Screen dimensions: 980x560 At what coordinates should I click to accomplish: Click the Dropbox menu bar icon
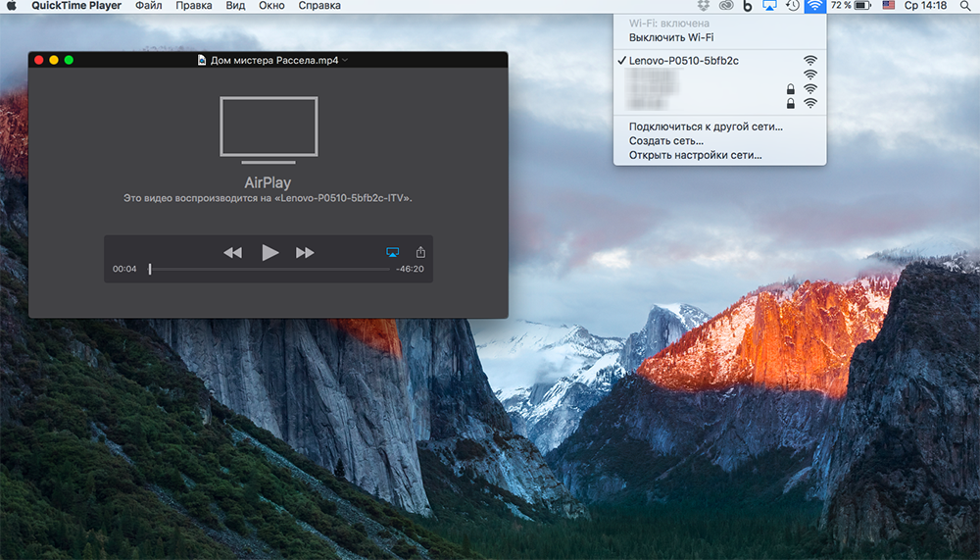704,6
